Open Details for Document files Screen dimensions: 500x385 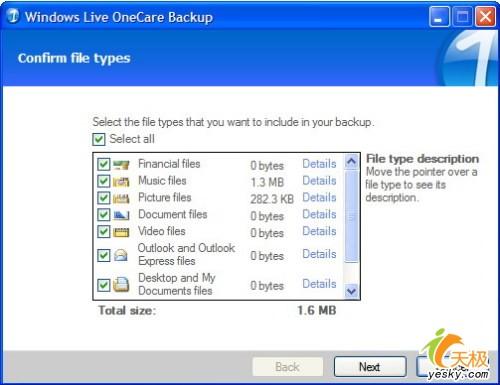[319, 214]
